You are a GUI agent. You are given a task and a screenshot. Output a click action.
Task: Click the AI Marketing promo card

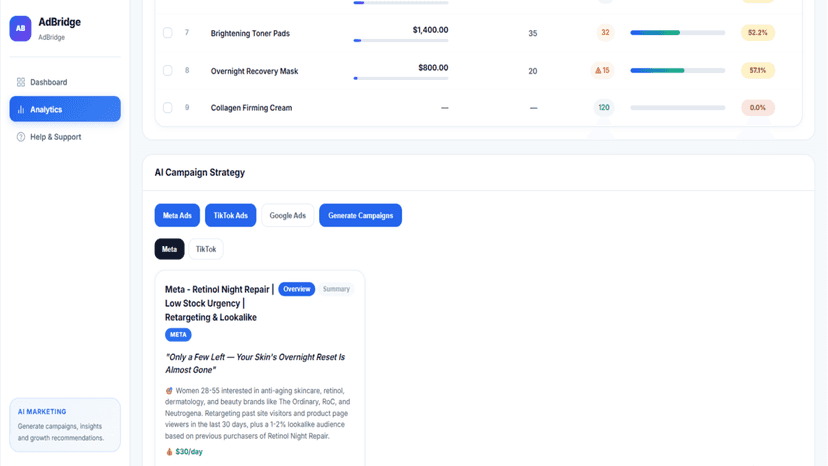click(x=65, y=425)
